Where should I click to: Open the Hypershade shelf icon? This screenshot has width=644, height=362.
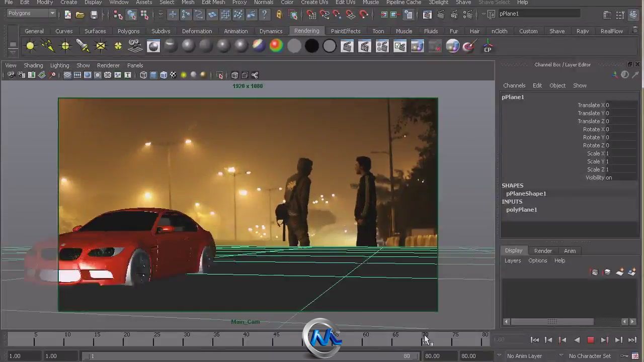click(153, 46)
